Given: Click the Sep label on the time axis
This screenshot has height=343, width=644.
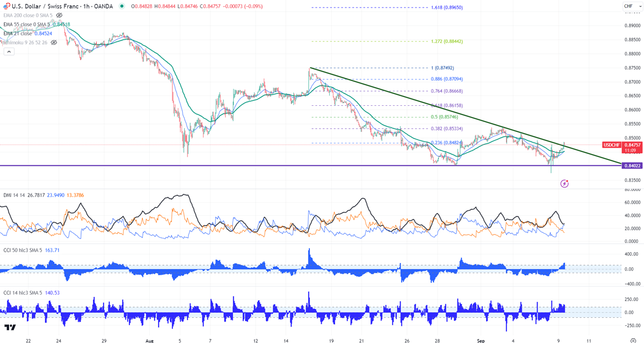Looking at the screenshot, I should click(481, 340).
